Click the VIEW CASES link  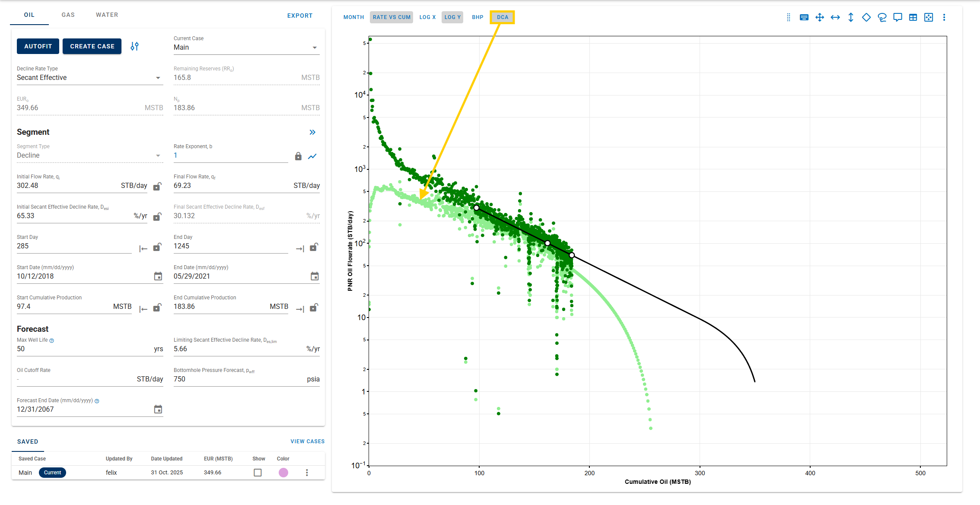click(x=307, y=441)
